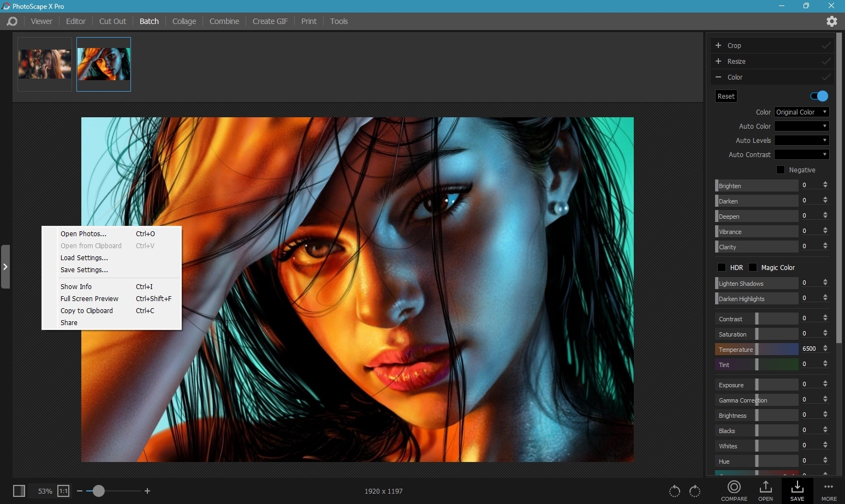This screenshot has width=845, height=504.
Task: Open the Original Color dropdown
Action: pyautogui.click(x=801, y=112)
